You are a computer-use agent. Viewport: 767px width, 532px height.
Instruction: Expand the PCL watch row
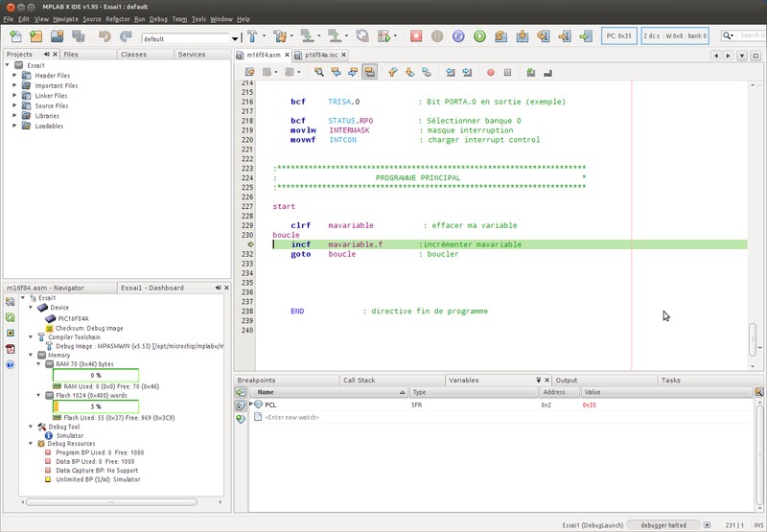point(251,405)
